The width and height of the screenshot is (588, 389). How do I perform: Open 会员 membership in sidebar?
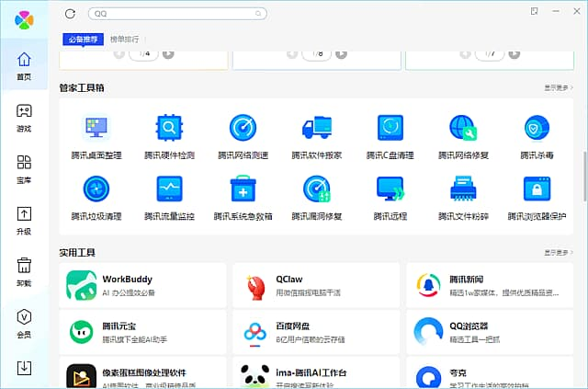point(24,324)
